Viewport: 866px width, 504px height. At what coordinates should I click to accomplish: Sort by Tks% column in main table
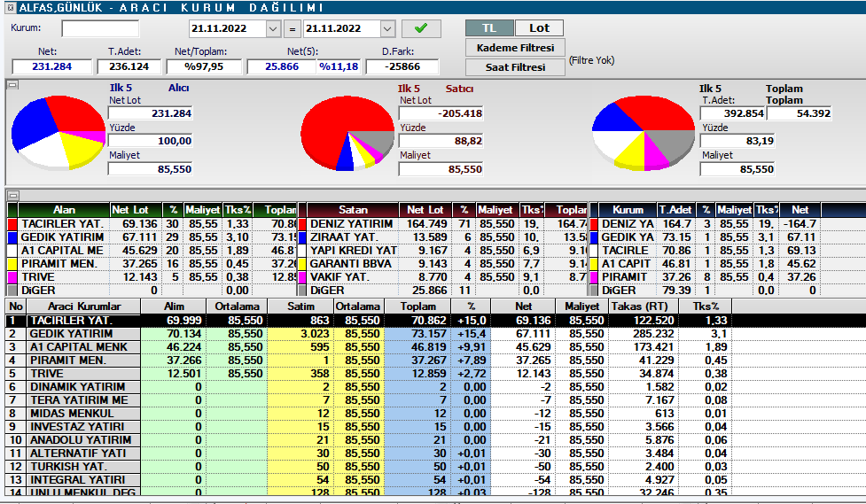click(706, 306)
